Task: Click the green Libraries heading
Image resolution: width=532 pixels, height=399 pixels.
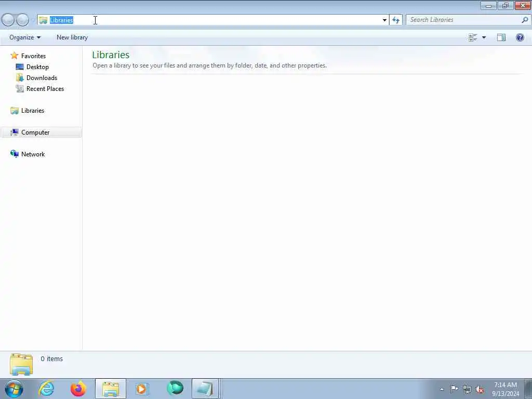Action: point(111,55)
